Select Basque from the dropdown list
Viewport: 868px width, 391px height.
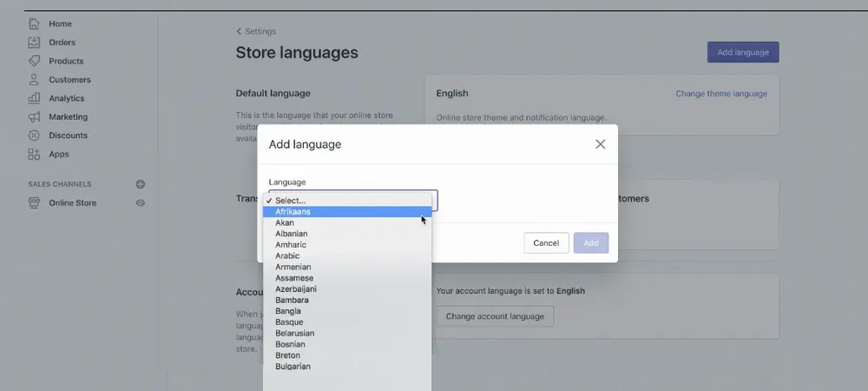pos(289,322)
